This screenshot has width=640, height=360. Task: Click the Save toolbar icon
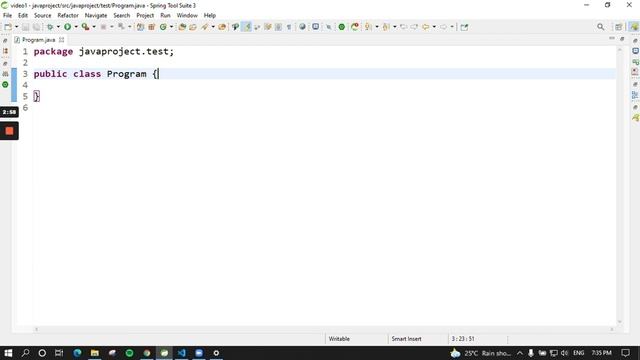(x=25, y=27)
